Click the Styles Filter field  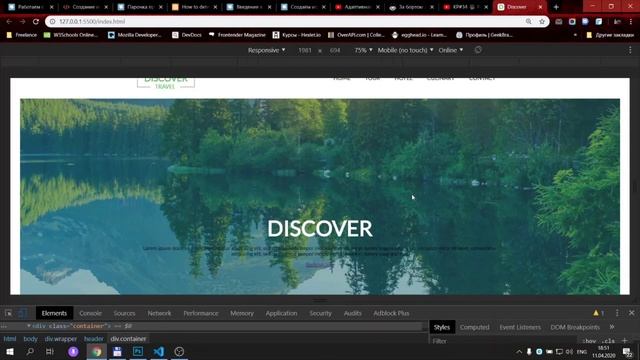(x=504, y=341)
